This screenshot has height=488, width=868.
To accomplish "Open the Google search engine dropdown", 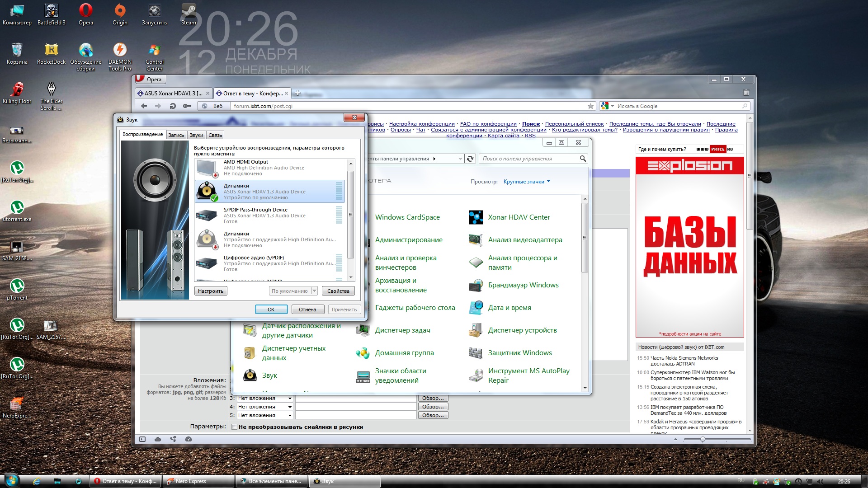I will point(612,106).
